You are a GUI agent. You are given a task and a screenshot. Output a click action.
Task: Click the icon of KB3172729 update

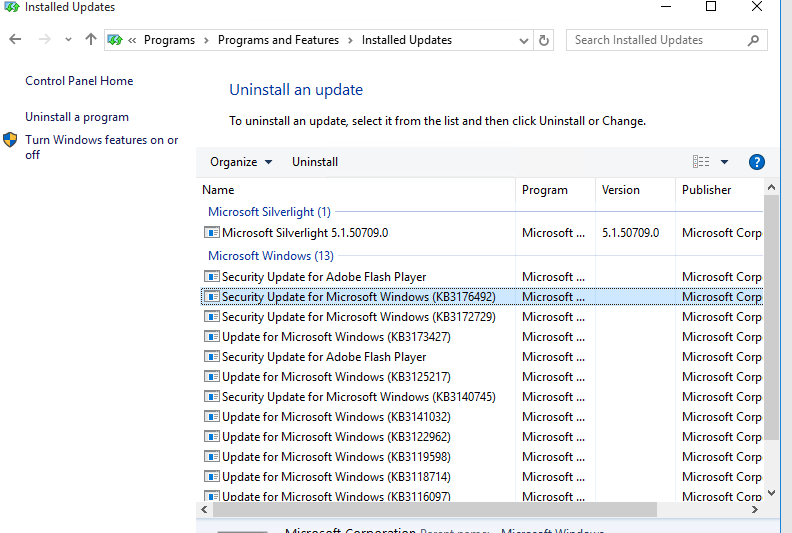(x=211, y=317)
